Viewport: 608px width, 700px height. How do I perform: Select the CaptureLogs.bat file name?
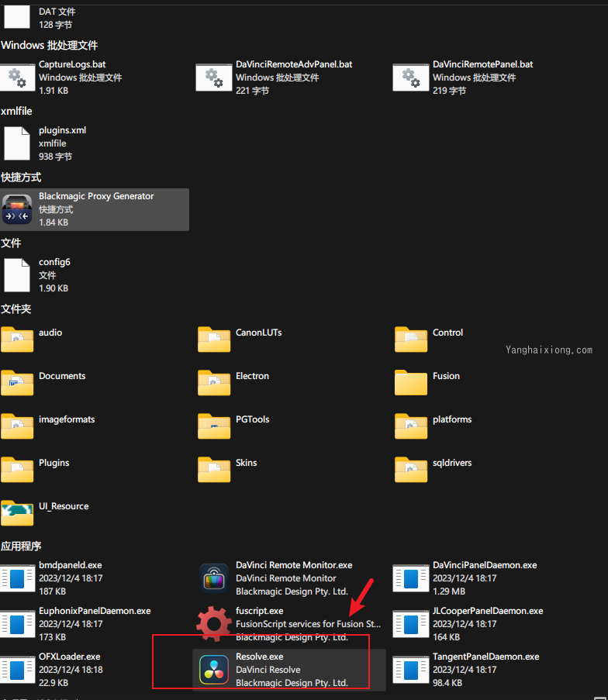[72, 64]
